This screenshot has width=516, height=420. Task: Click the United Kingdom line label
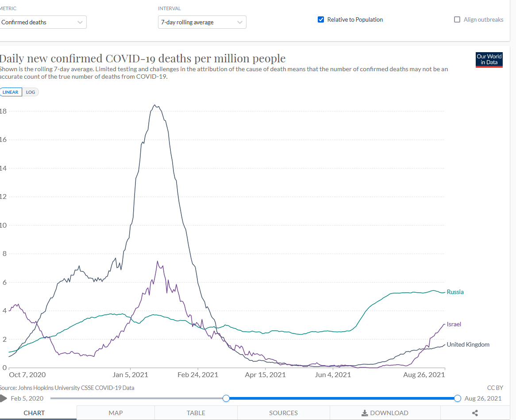pyautogui.click(x=468, y=344)
